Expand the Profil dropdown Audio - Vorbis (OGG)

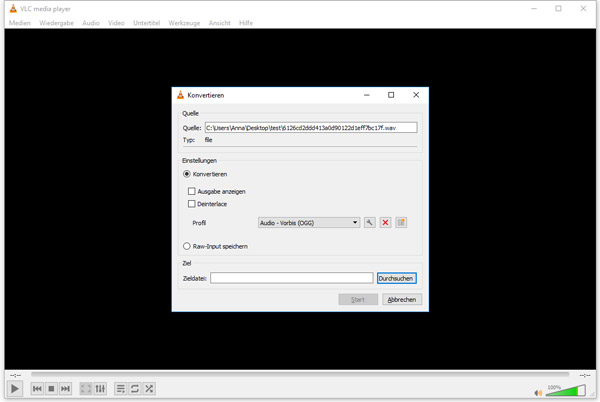pos(308,223)
